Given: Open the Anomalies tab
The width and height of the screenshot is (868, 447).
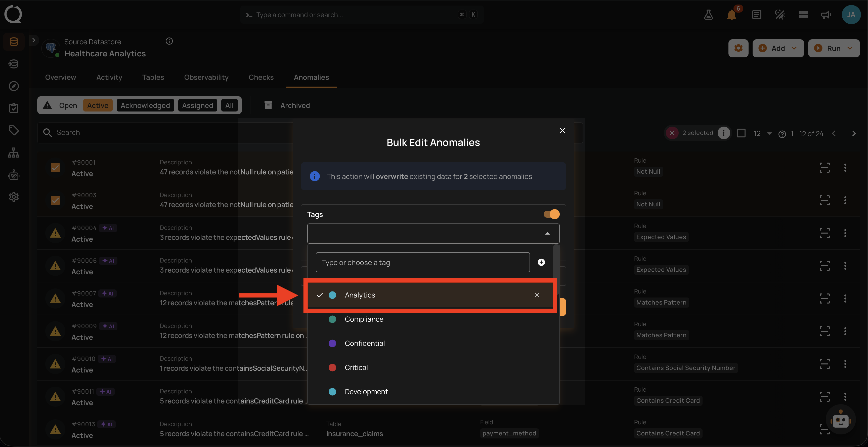Looking at the screenshot, I should 311,77.
